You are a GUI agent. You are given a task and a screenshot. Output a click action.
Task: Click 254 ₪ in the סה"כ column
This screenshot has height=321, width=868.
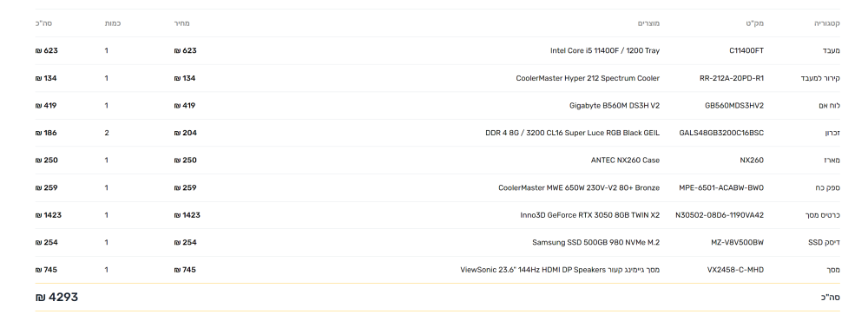(47, 242)
